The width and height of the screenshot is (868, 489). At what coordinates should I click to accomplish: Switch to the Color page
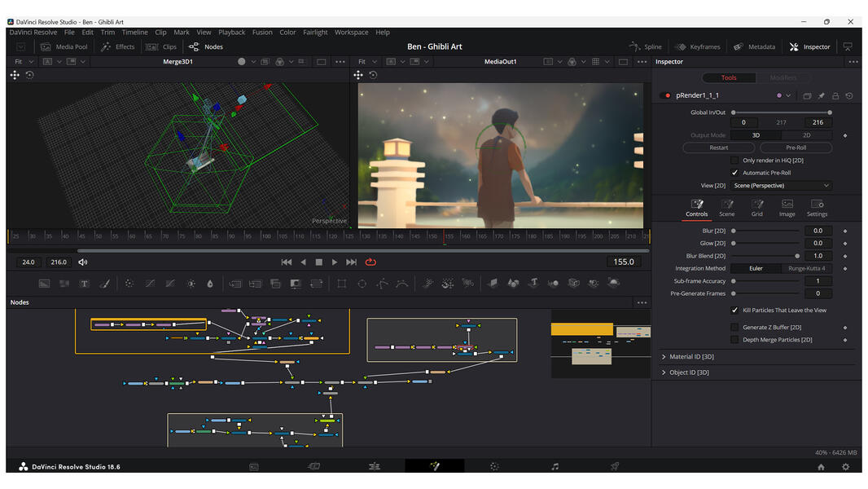tap(494, 466)
